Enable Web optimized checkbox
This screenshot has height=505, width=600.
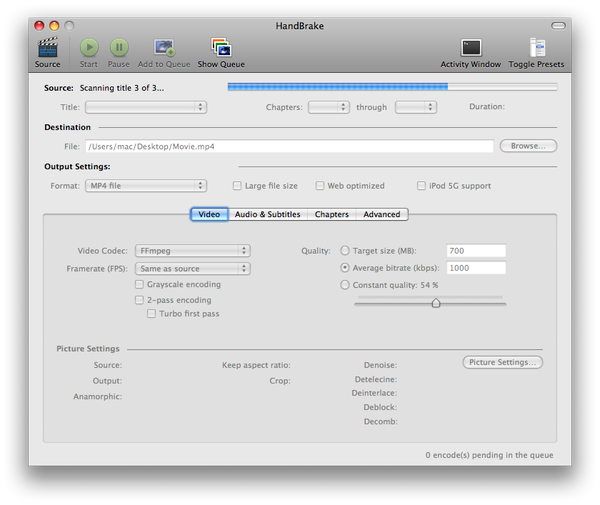(x=320, y=186)
